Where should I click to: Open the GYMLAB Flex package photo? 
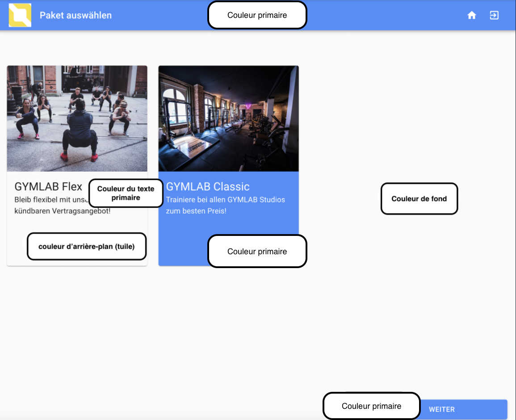click(x=77, y=118)
